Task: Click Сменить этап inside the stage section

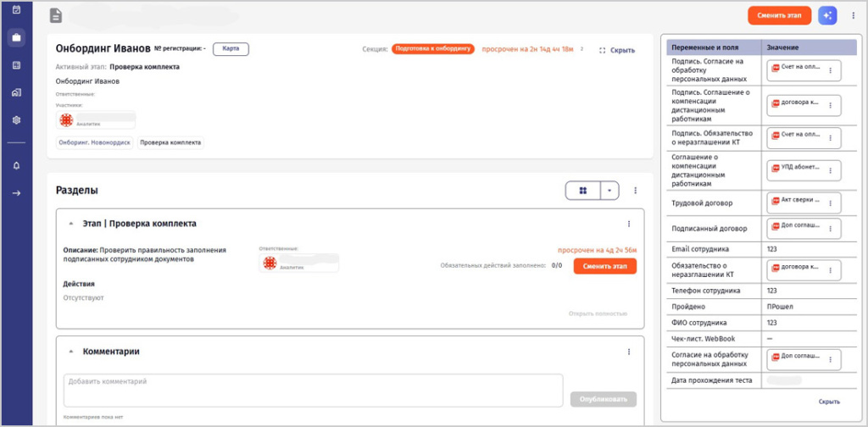Action: [605, 266]
